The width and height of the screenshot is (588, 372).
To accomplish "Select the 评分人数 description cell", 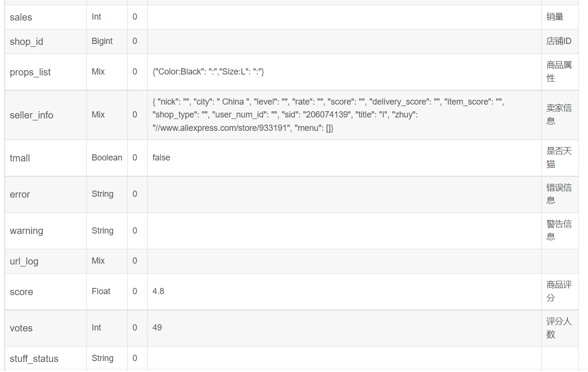I will (559, 328).
